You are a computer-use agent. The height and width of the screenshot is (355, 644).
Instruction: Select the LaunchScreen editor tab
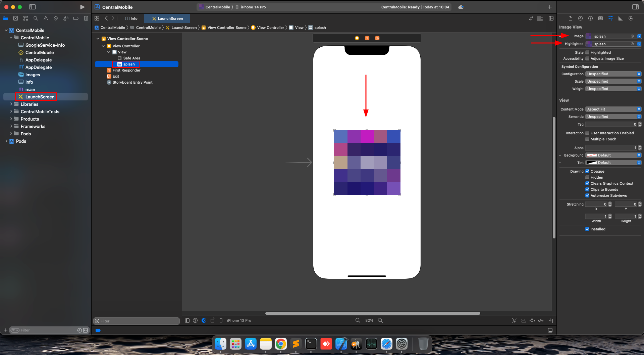pyautogui.click(x=167, y=18)
